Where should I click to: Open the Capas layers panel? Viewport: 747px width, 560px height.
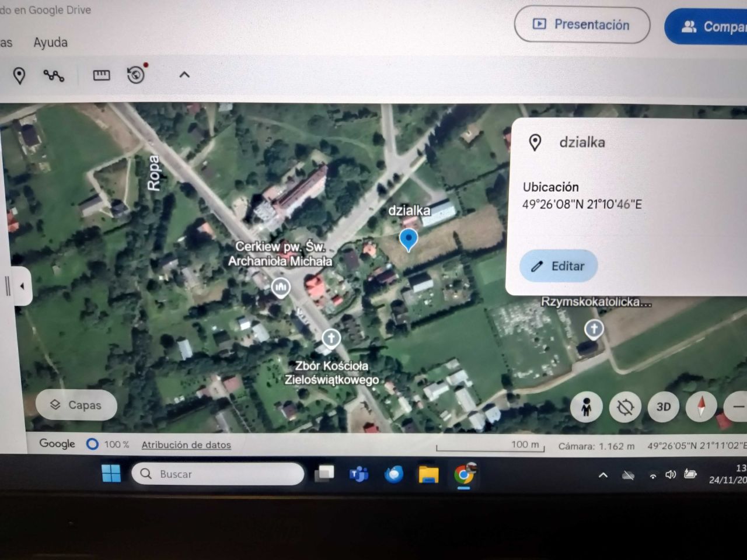pyautogui.click(x=76, y=405)
